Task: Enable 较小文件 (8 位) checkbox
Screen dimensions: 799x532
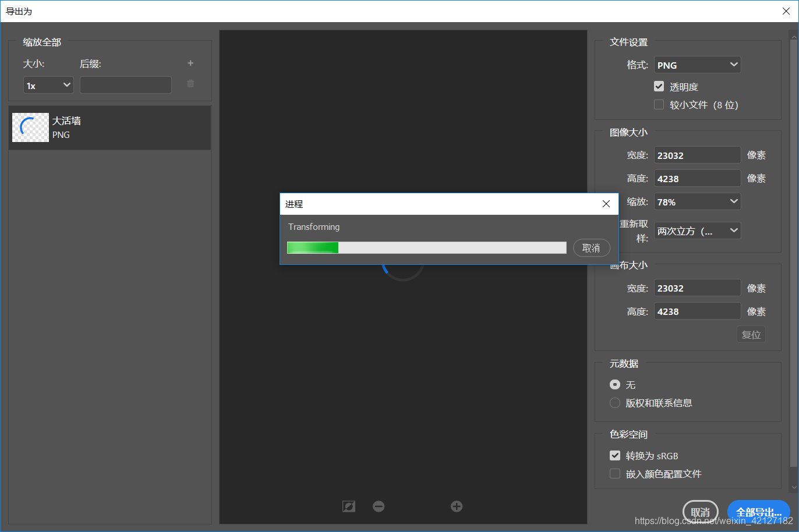Action: coord(659,104)
